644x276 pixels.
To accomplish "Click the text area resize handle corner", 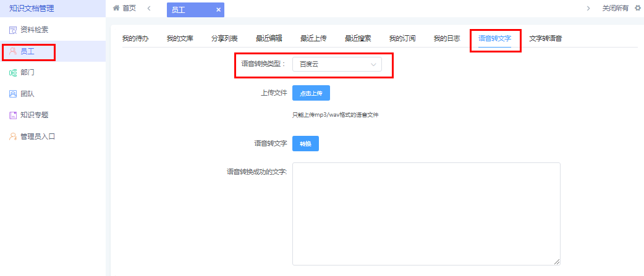I will tap(557, 262).
